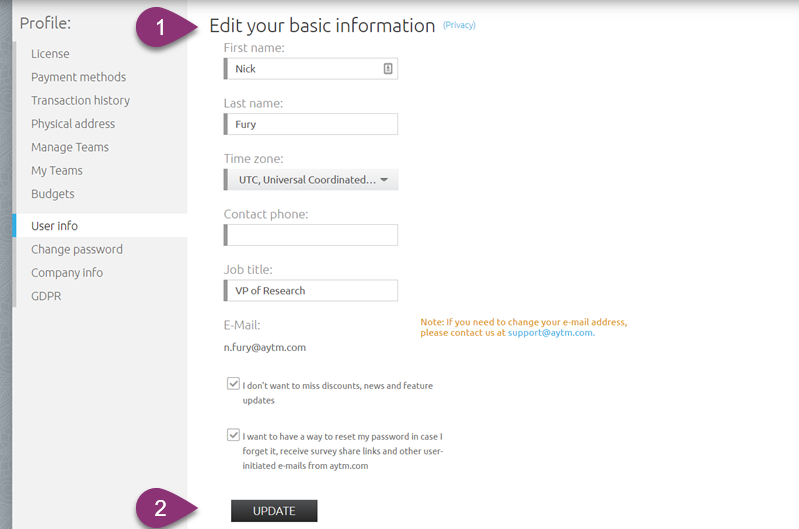This screenshot has width=799, height=529.
Task: Go to Payment methods
Action: pyautogui.click(x=78, y=77)
